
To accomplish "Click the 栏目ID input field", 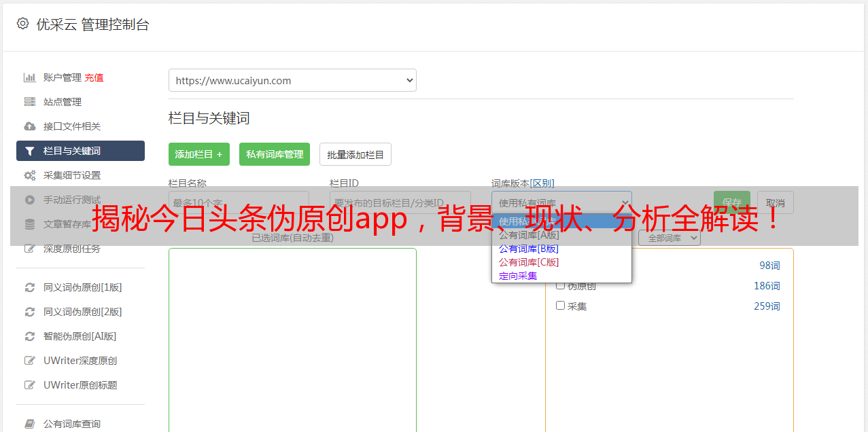I will point(400,202).
